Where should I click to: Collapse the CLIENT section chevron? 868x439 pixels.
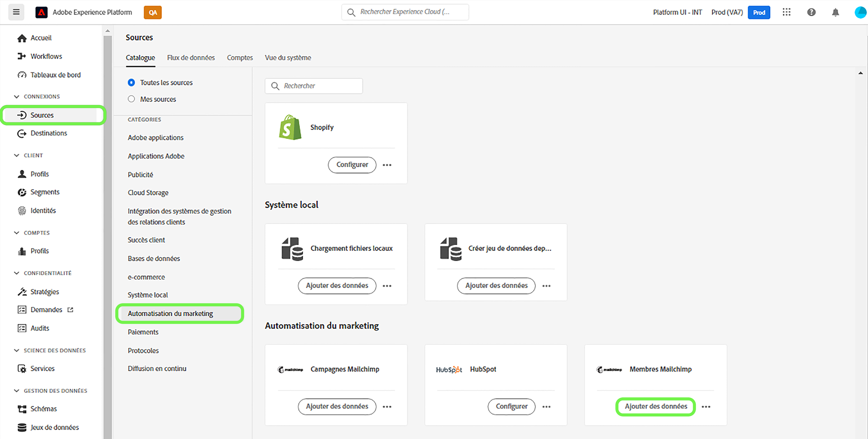click(x=17, y=155)
